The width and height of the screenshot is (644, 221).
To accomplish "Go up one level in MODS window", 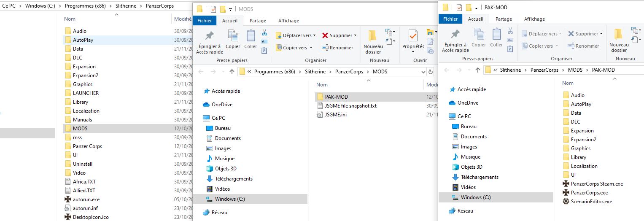I will point(232,72).
